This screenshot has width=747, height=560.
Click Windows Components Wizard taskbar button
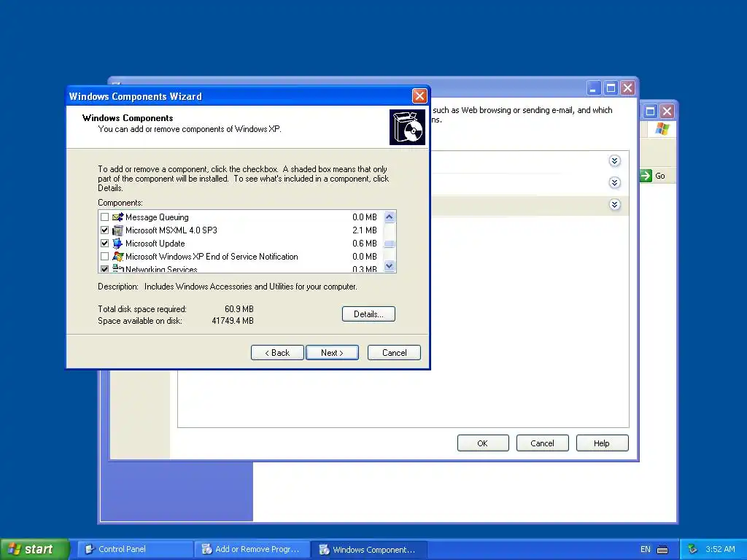point(368,549)
